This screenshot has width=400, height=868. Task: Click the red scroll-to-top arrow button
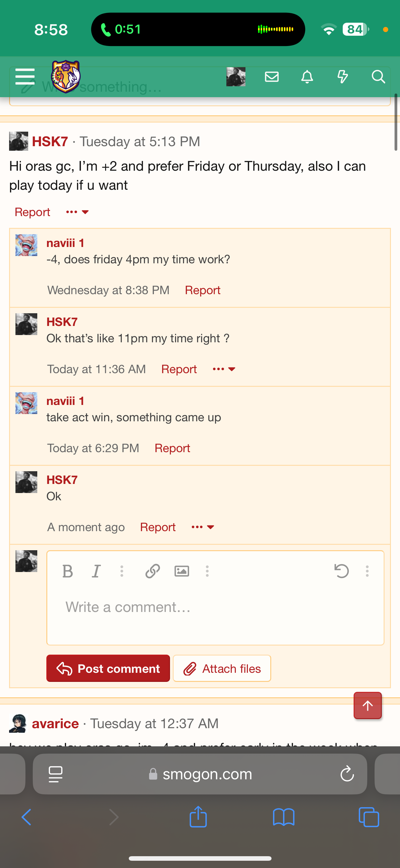click(367, 705)
